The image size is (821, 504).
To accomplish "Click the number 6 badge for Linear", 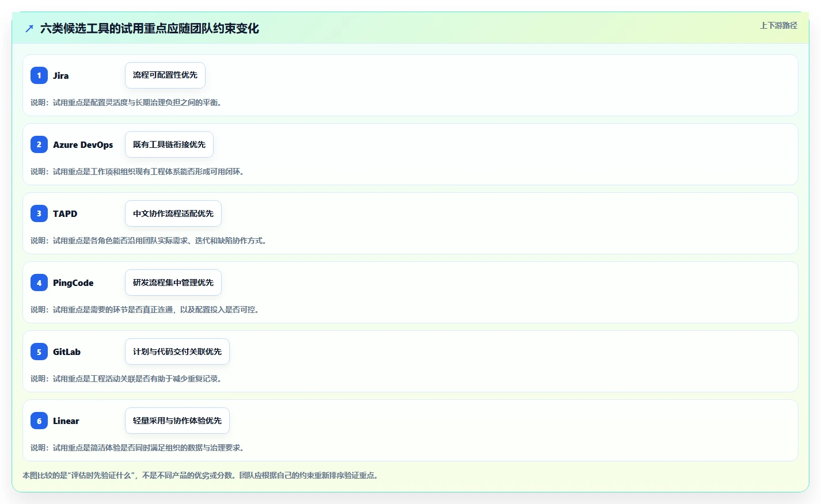I will pyautogui.click(x=39, y=421).
